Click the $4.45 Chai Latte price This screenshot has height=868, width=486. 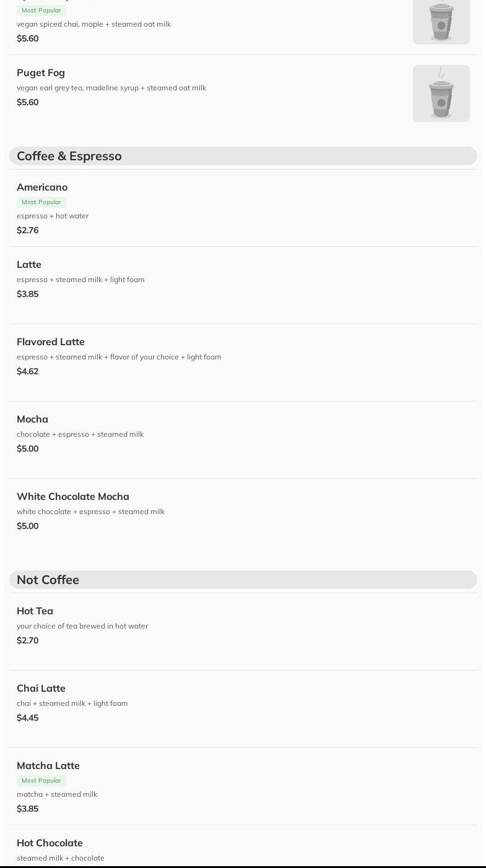click(28, 718)
